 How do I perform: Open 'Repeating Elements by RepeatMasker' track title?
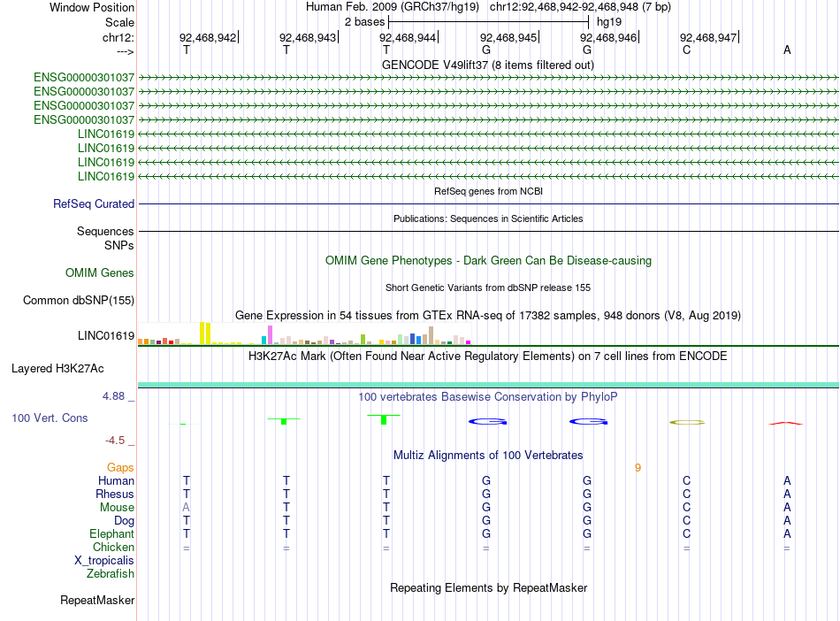click(488, 587)
